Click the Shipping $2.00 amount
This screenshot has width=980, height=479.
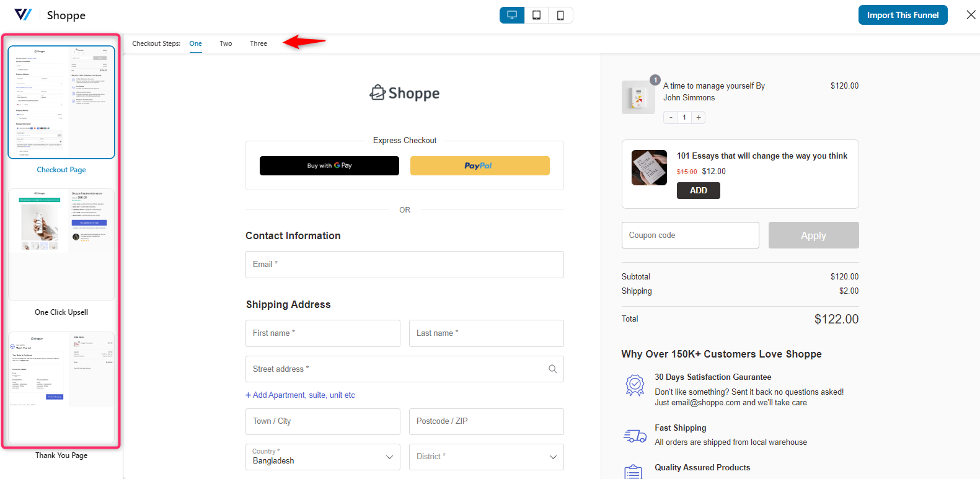[x=849, y=291]
